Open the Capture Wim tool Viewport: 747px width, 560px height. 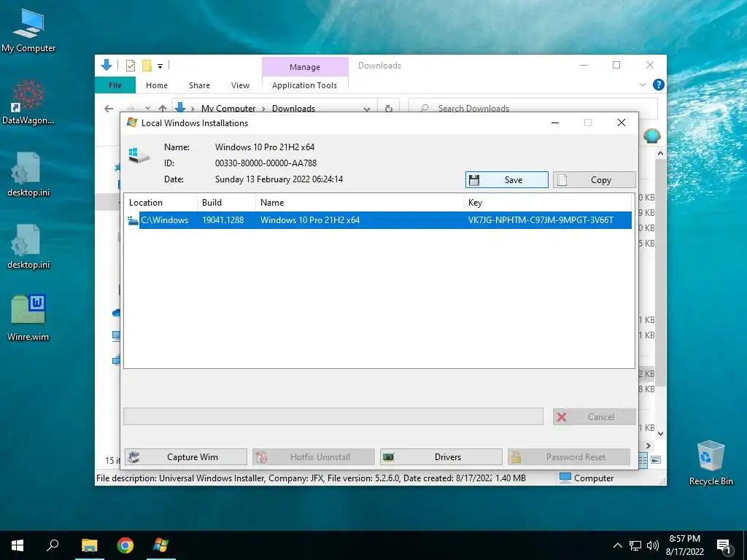click(x=186, y=456)
